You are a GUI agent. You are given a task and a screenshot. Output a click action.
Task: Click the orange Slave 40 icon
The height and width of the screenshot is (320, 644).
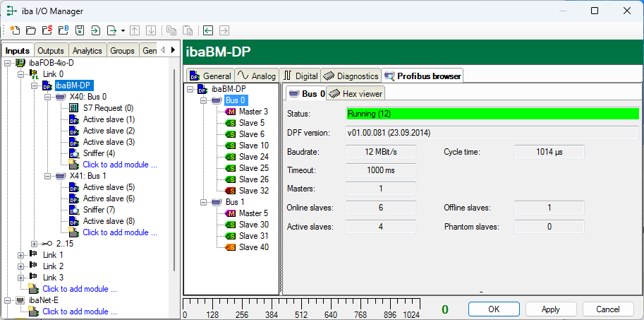(x=231, y=247)
